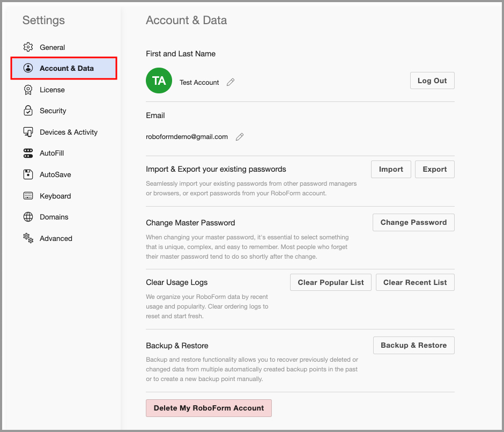Click the Log Out button
This screenshot has height=432, width=504.
pyautogui.click(x=432, y=80)
